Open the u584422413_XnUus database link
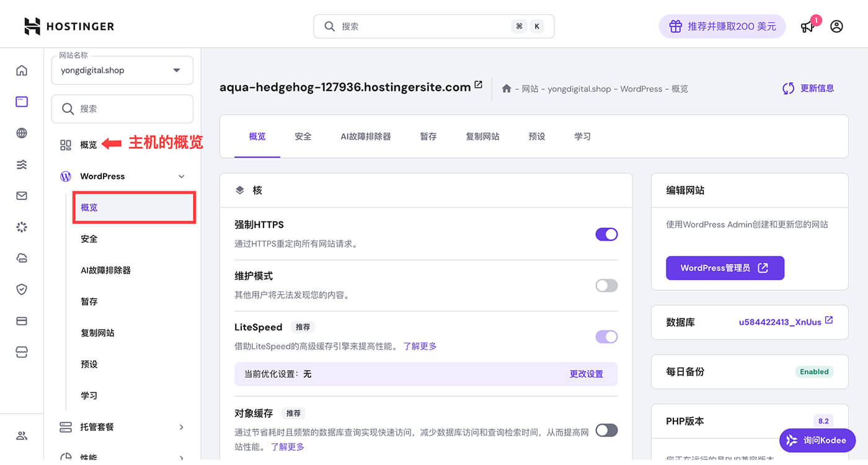This screenshot has width=868, height=465. click(x=780, y=322)
